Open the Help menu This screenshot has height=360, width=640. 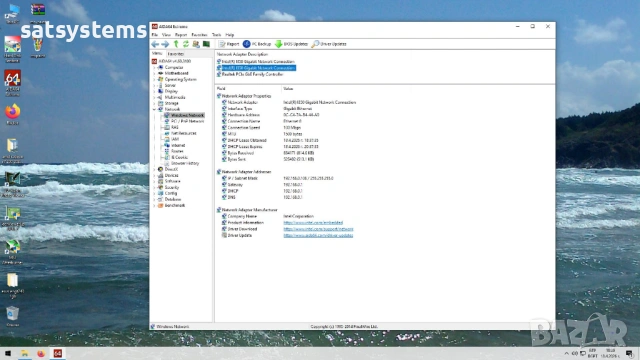[230, 35]
